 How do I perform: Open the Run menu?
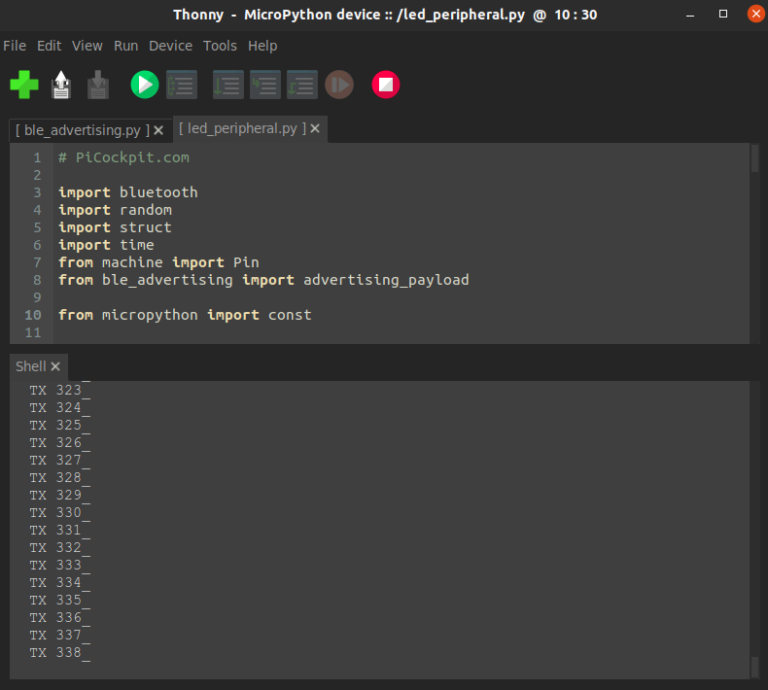coord(126,46)
